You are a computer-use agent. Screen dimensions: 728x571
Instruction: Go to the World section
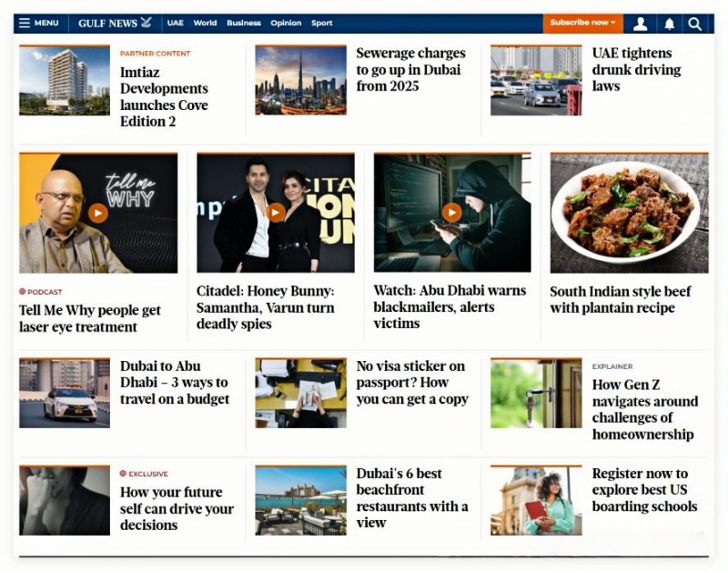205,23
